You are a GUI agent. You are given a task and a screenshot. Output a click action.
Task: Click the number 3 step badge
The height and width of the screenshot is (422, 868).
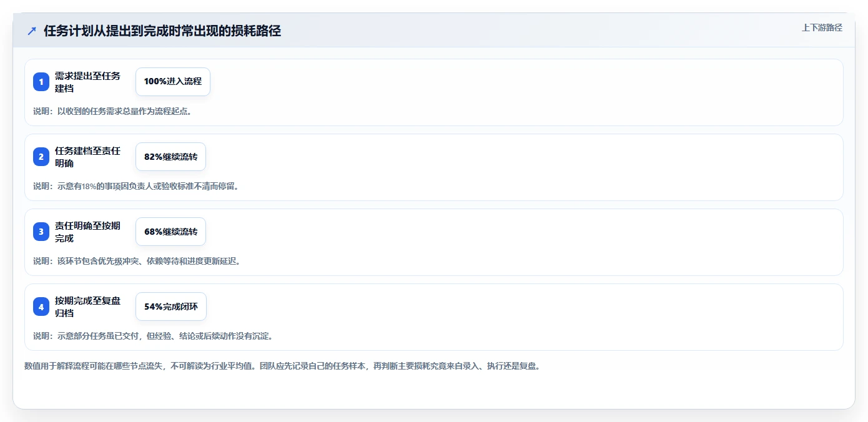[41, 232]
